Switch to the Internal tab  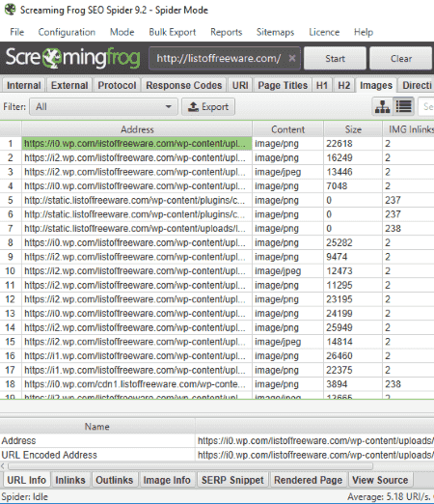pos(24,85)
